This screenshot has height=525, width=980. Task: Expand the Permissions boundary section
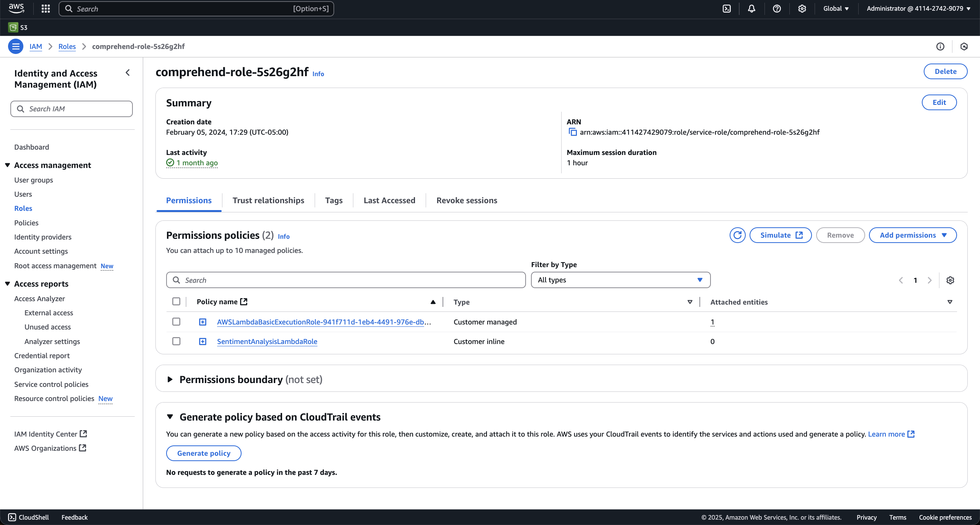(x=170, y=379)
